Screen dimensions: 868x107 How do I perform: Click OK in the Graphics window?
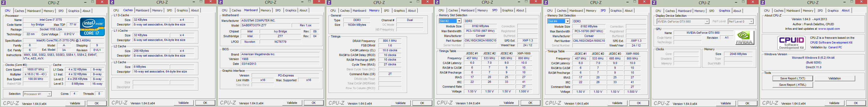tap(747, 103)
